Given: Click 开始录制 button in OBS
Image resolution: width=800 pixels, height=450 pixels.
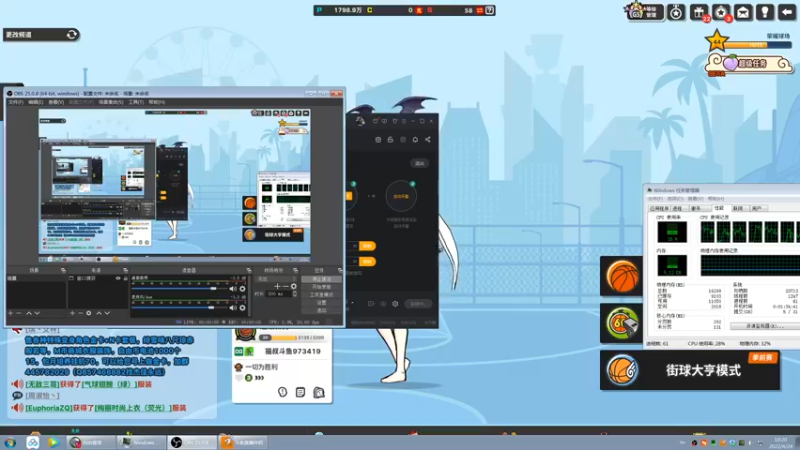Looking at the screenshot, I should click(x=321, y=287).
